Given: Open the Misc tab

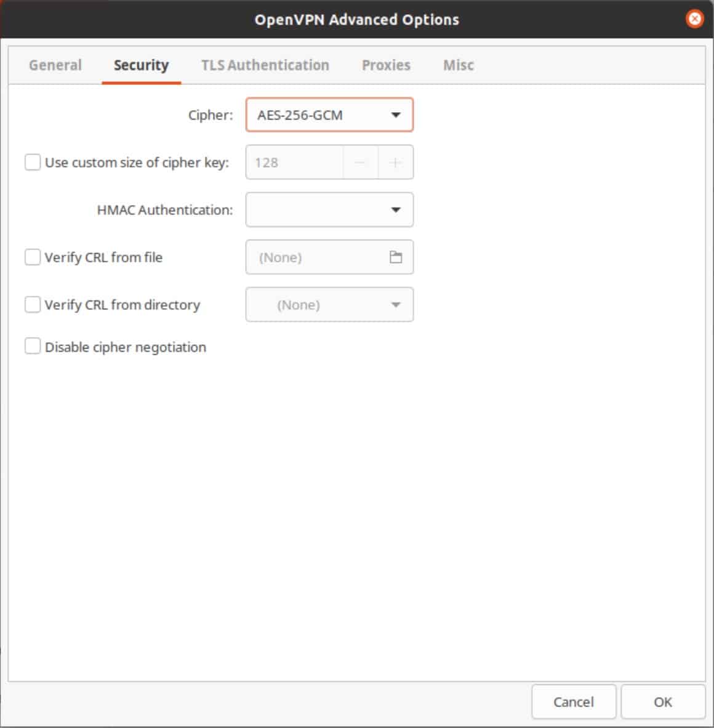Looking at the screenshot, I should coord(459,65).
